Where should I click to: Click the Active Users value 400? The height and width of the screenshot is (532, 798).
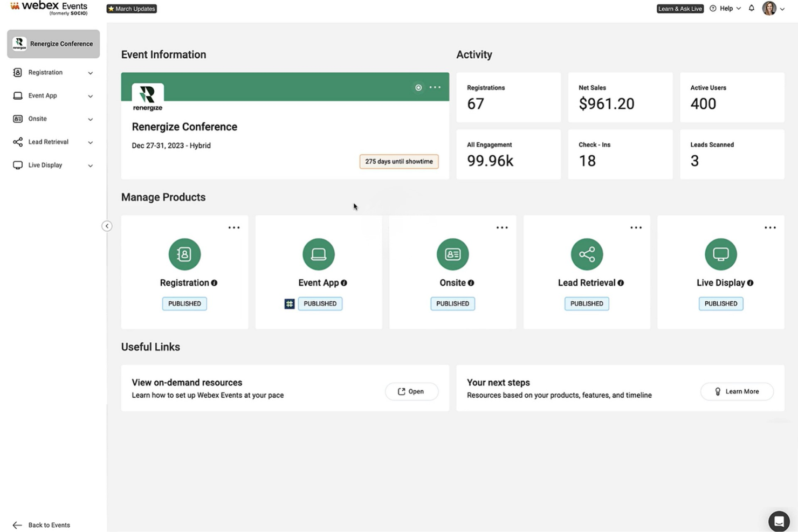coord(703,103)
